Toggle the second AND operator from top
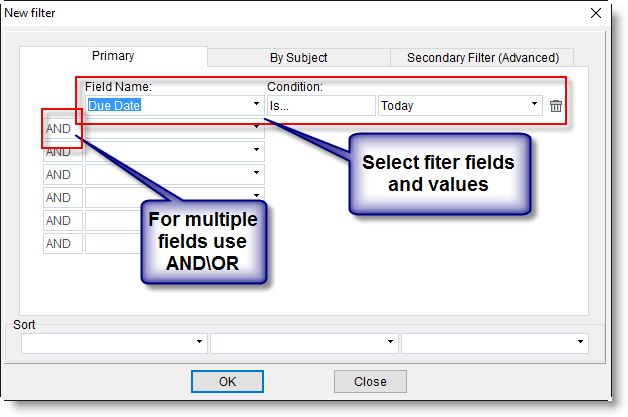This screenshot has height=417, width=628. 59,152
